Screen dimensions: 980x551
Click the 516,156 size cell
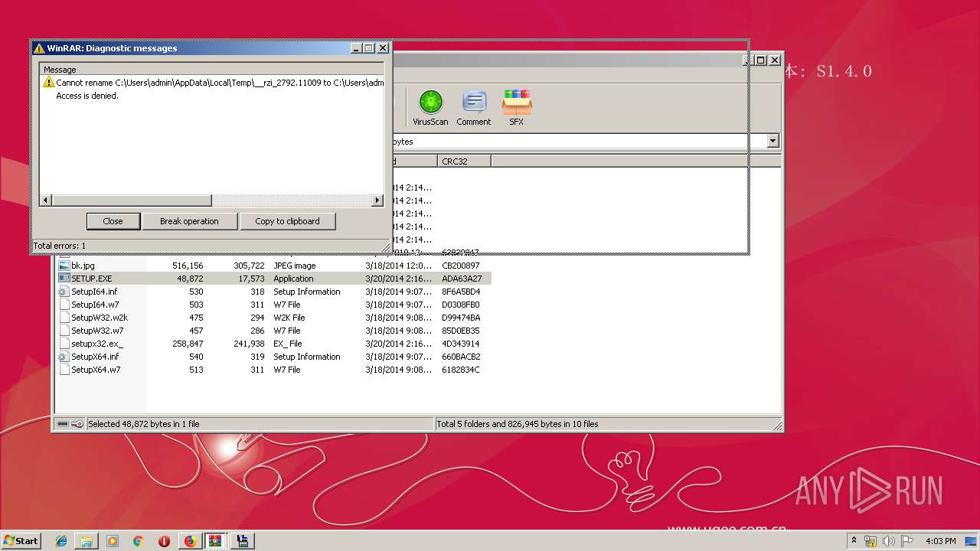[x=188, y=266]
